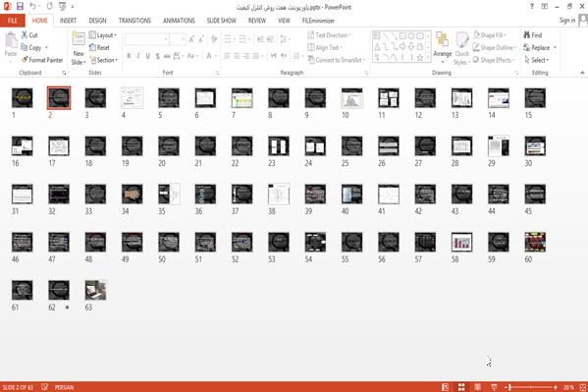This screenshot has width=588, height=392.
Task: Click the Reset slide icon
Action: pyautogui.click(x=92, y=47)
